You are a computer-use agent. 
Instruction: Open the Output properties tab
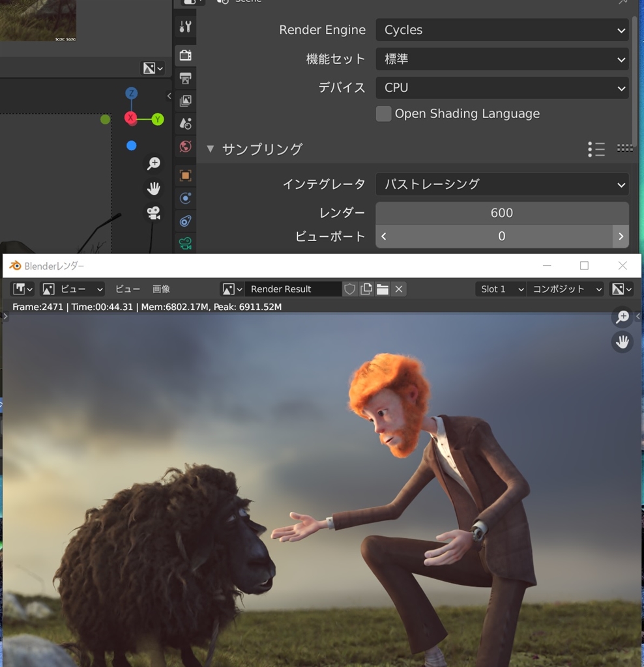(185, 78)
